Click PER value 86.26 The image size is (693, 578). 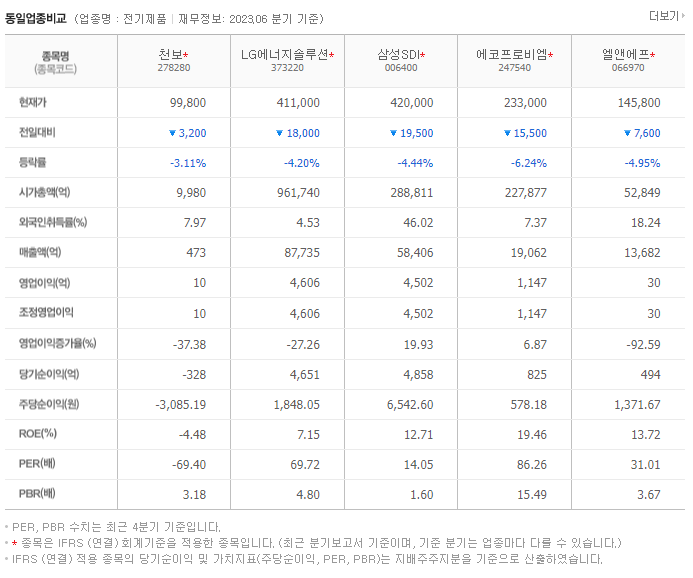pos(532,465)
